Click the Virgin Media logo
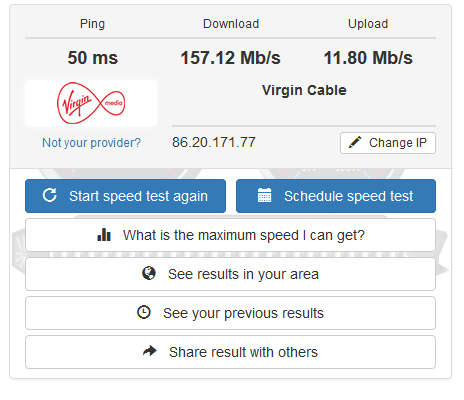This screenshot has height=400, width=464. pyautogui.click(x=91, y=103)
